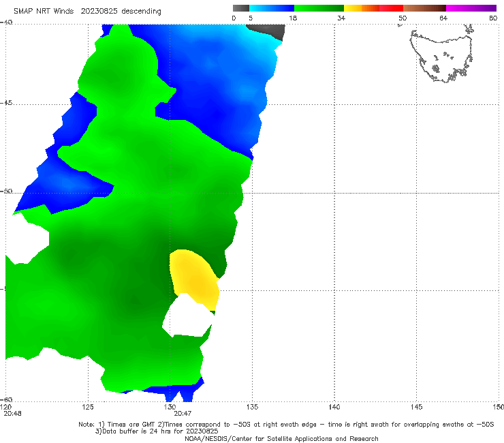Click the brown segment of the color bar
The width and height of the screenshot is (504, 443).
pyautogui.click(x=424, y=8)
